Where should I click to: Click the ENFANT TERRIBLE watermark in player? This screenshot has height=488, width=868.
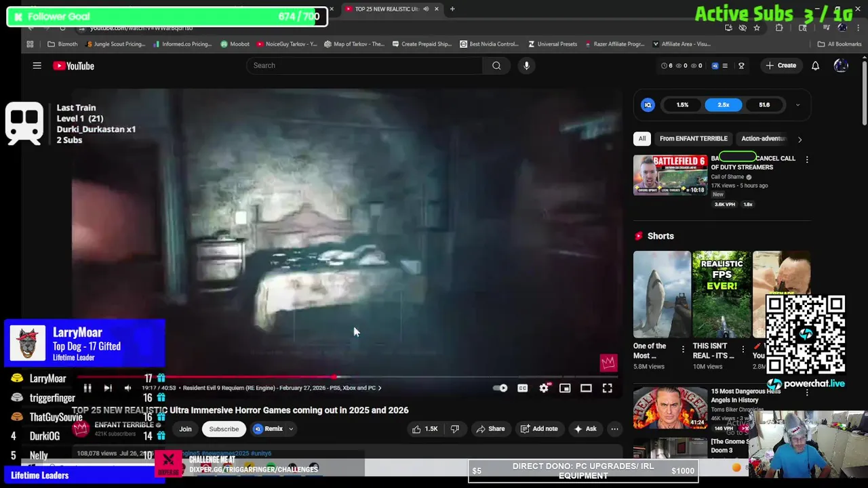tap(608, 363)
